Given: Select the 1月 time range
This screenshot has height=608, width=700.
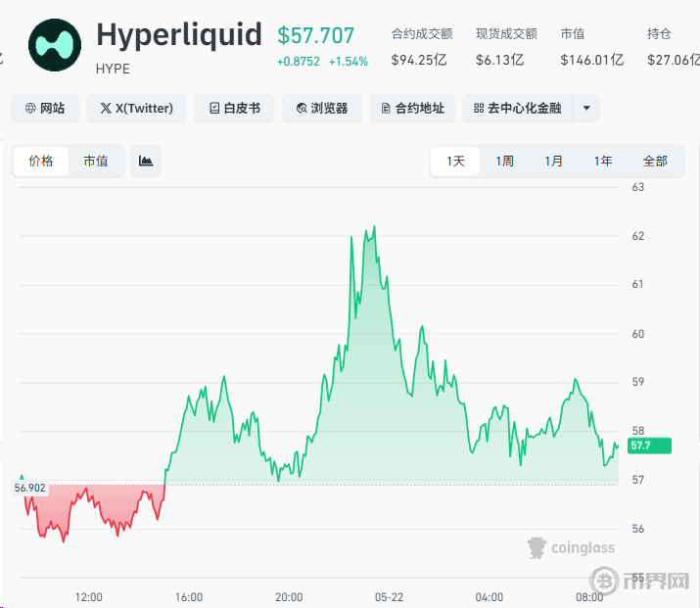Looking at the screenshot, I should 553,162.
